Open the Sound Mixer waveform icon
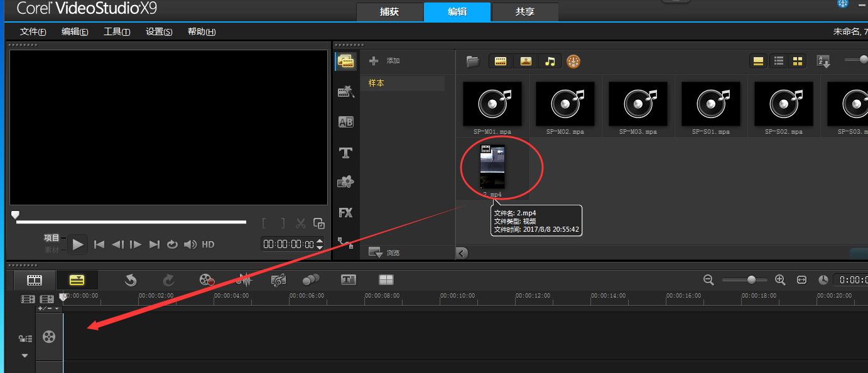This screenshot has height=373, width=868. point(243,280)
